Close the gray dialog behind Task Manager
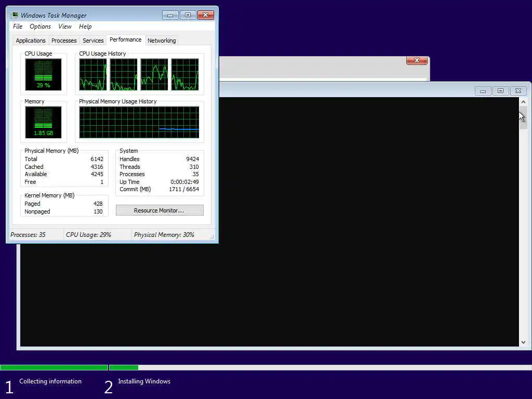532x399 pixels. 417,60
